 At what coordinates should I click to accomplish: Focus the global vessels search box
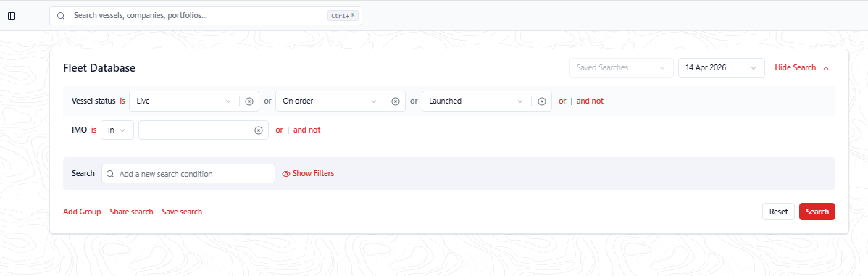[x=205, y=15]
